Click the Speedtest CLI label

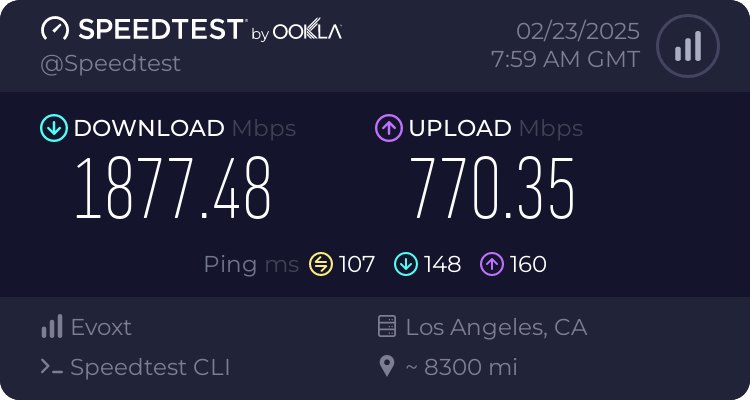150,367
